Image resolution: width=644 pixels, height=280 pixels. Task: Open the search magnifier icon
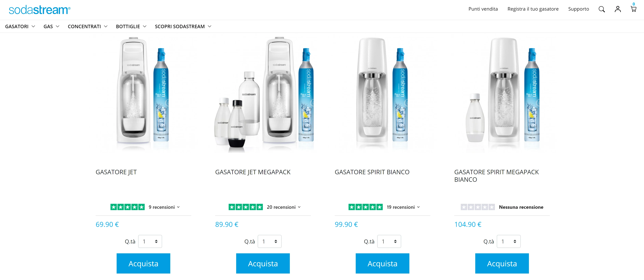[x=601, y=9]
